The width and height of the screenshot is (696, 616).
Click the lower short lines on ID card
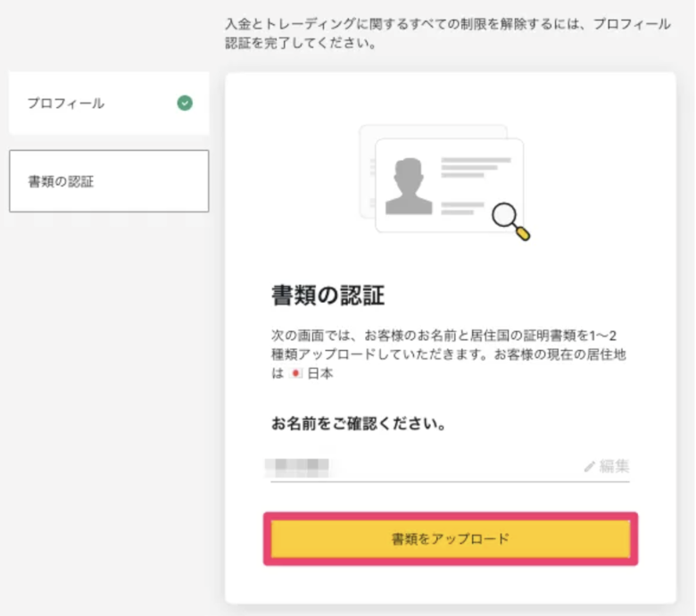[x=462, y=208]
